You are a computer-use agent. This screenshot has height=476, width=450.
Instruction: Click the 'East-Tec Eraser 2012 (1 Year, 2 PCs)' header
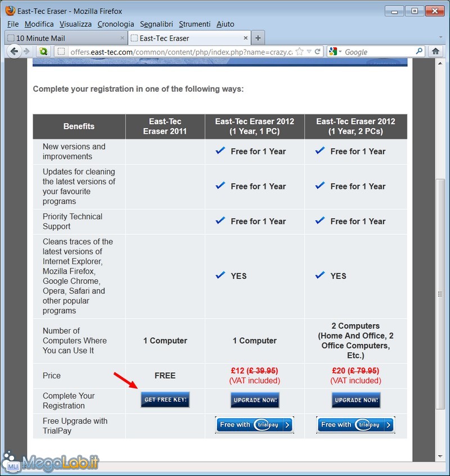coord(355,126)
